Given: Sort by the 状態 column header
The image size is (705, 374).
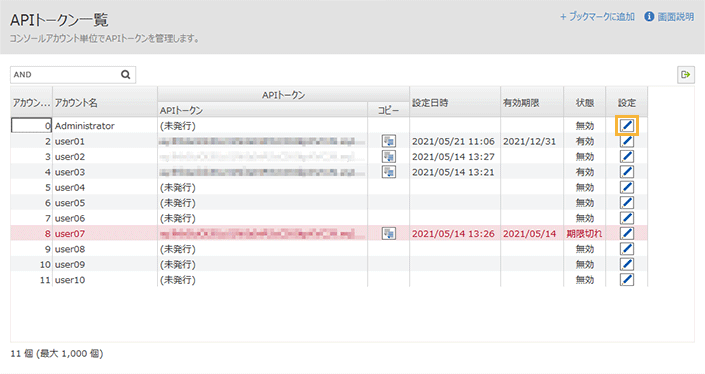Looking at the screenshot, I should click(585, 102).
